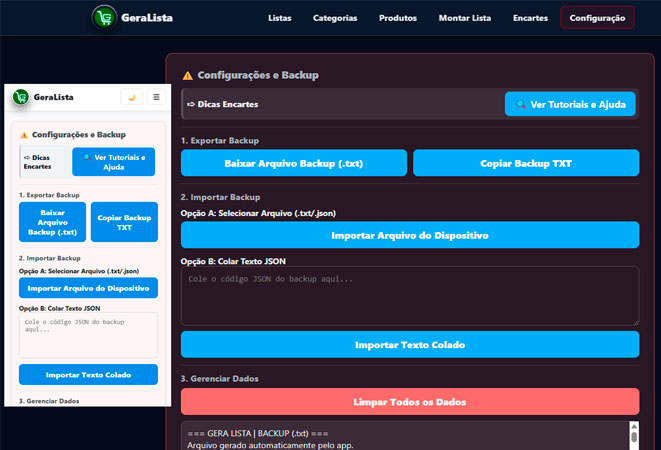
Task: Click the red Limpar Todos os Dados button
Action: pyautogui.click(x=410, y=401)
